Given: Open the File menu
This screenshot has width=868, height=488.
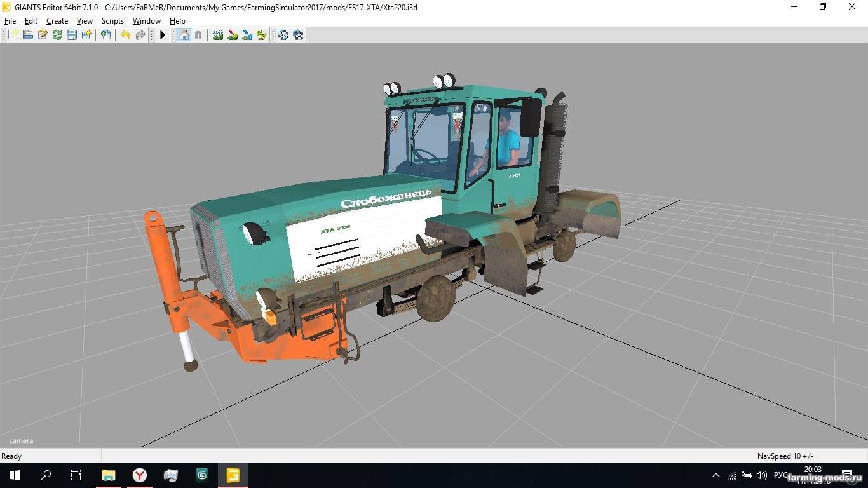Looking at the screenshot, I should click(x=10, y=21).
